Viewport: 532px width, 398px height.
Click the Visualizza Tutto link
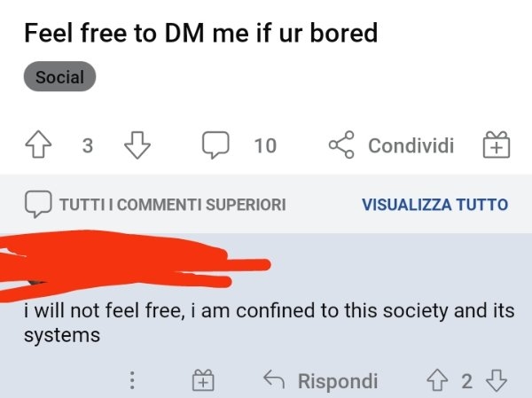[x=434, y=205]
